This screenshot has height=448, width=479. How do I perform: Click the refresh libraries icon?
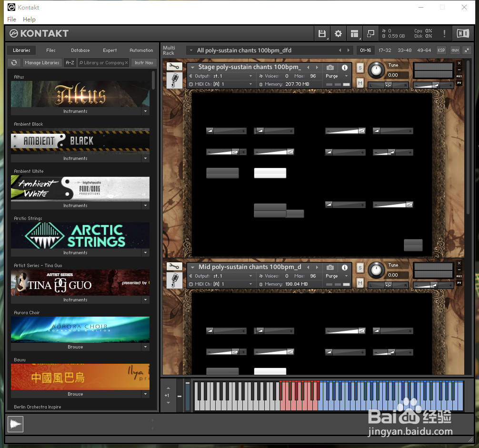coord(14,62)
